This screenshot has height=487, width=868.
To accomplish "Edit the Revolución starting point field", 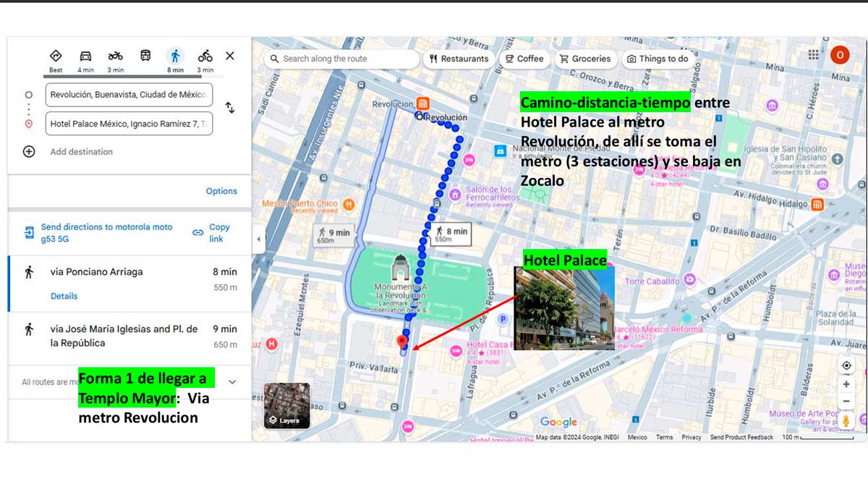I will 129,95.
